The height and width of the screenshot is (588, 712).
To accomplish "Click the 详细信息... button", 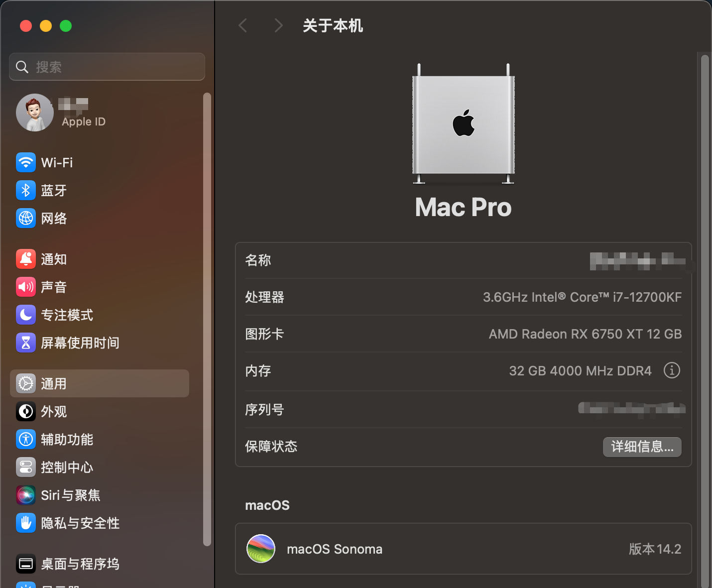I will 642,447.
